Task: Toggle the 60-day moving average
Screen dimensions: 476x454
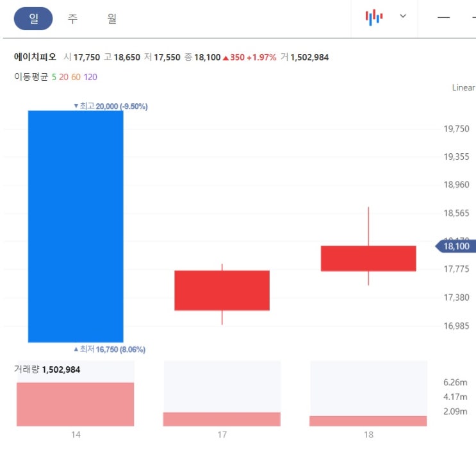Action: pyautogui.click(x=76, y=77)
